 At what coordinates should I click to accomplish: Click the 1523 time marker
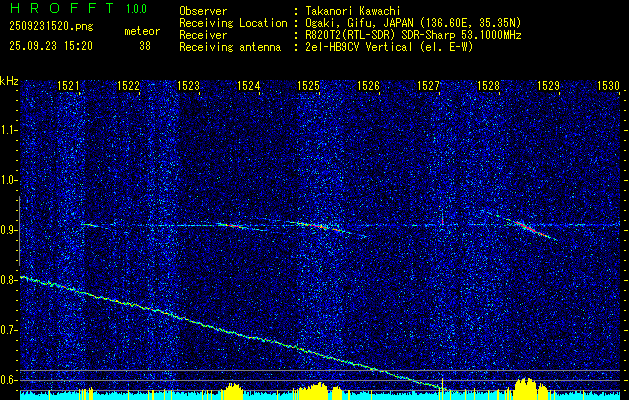pyautogui.click(x=188, y=85)
